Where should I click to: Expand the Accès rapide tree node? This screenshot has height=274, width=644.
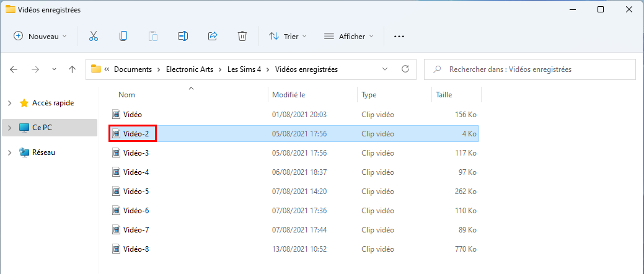(x=9, y=103)
